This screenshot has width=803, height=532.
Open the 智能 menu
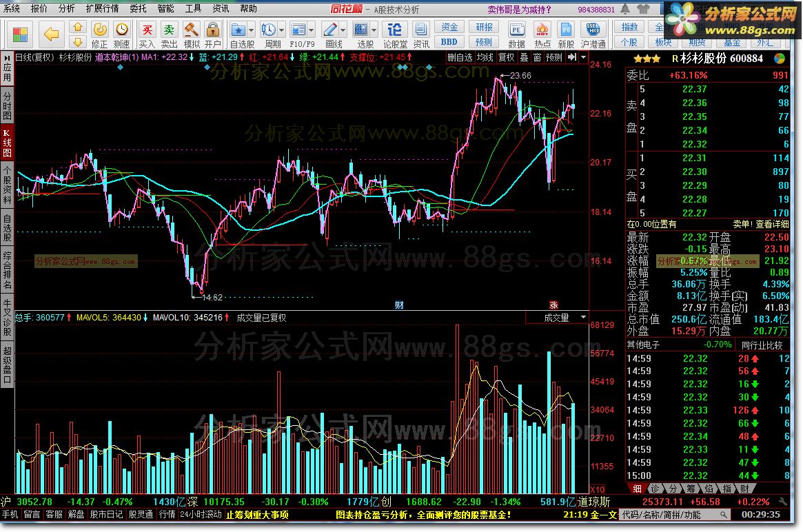pyautogui.click(x=165, y=8)
